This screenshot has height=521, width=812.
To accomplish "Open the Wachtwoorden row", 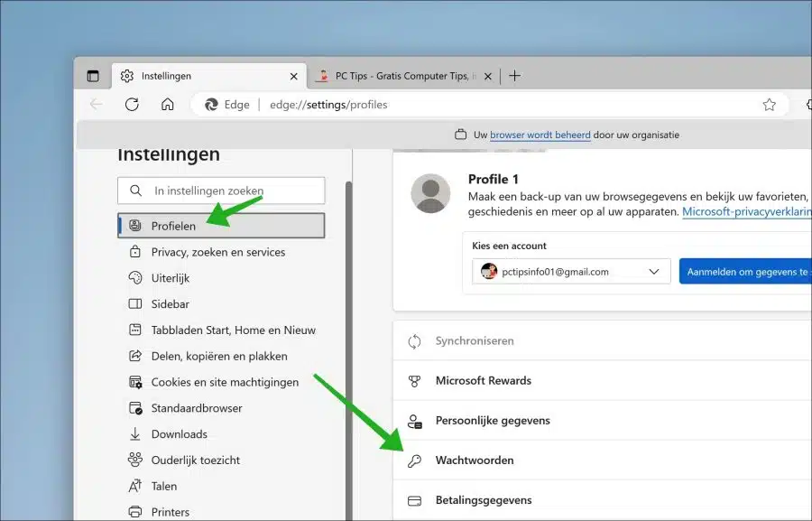I will [x=603, y=461].
